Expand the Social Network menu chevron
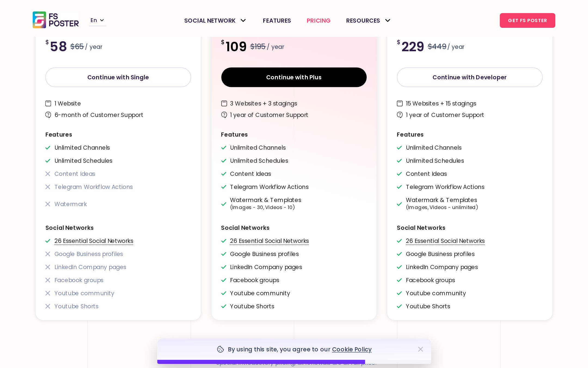 [243, 20]
